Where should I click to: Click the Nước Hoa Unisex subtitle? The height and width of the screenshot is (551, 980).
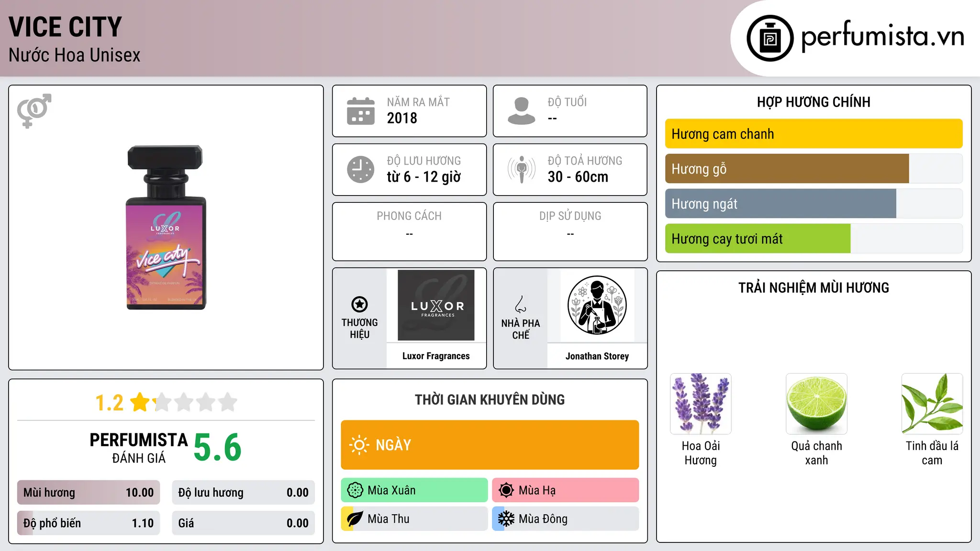[x=75, y=55]
